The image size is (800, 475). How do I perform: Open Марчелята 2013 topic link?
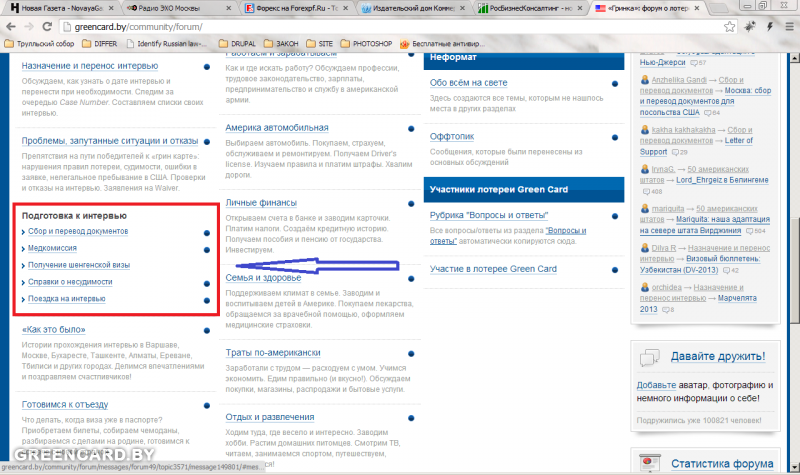(x=698, y=304)
